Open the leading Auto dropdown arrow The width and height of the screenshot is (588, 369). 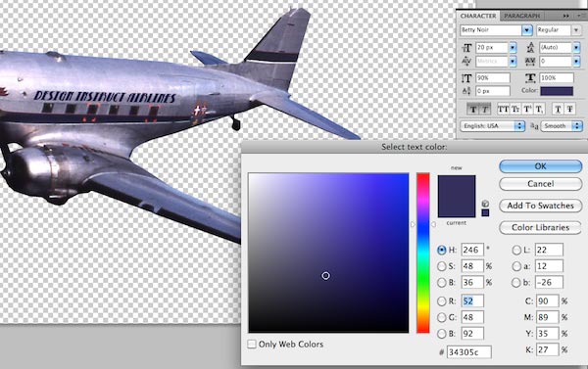[577, 48]
